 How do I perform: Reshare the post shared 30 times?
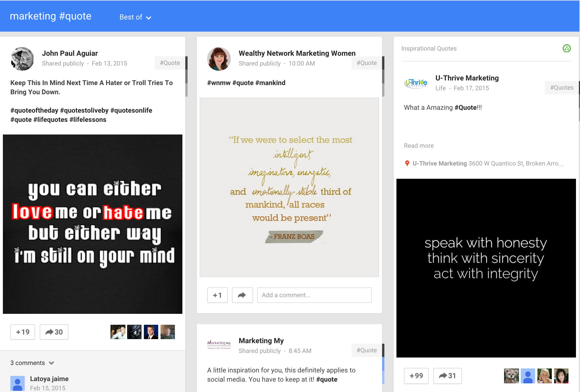pyautogui.click(x=54, y=332)
